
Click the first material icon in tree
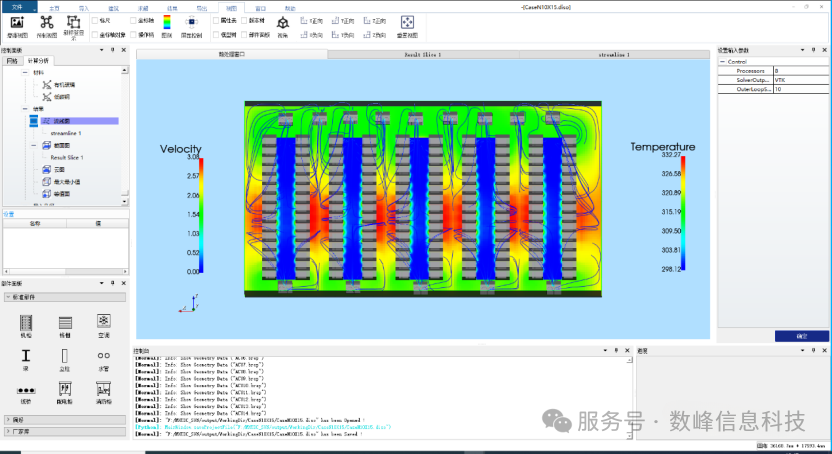tap(47, 84)
